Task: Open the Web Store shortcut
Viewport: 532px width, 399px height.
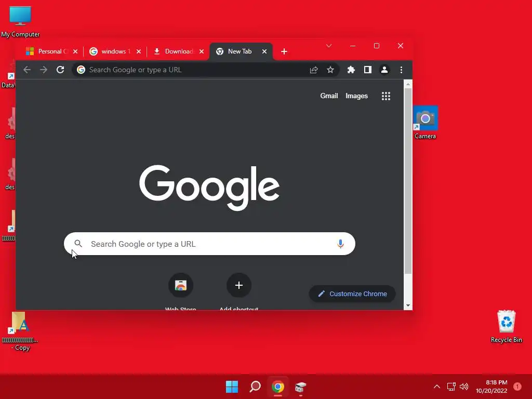Action: 180,285
